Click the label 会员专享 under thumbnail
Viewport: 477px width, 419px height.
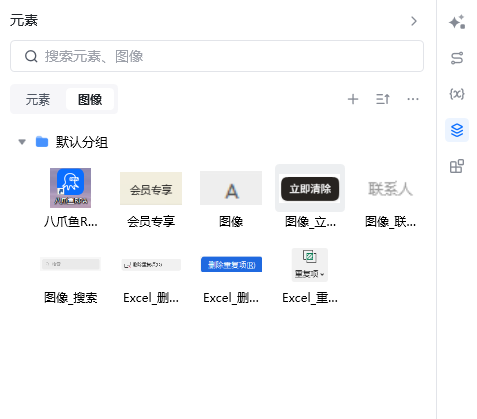point(151,221)
